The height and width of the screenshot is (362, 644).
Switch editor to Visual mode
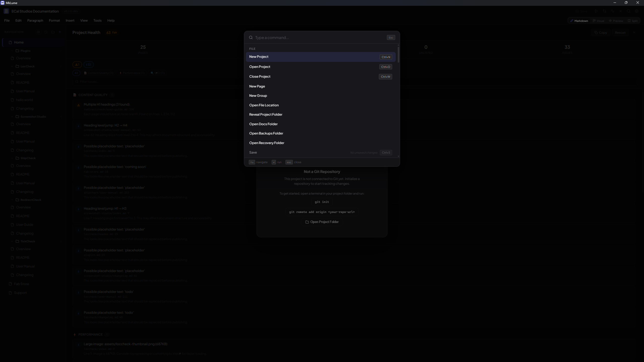click(598, 21)
